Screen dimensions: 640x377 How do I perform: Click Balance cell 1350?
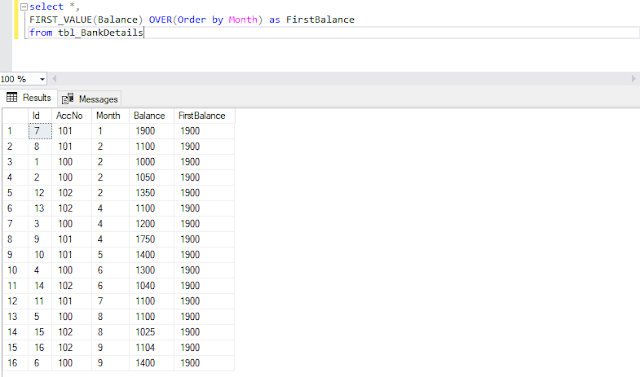(x=152, y=193)
